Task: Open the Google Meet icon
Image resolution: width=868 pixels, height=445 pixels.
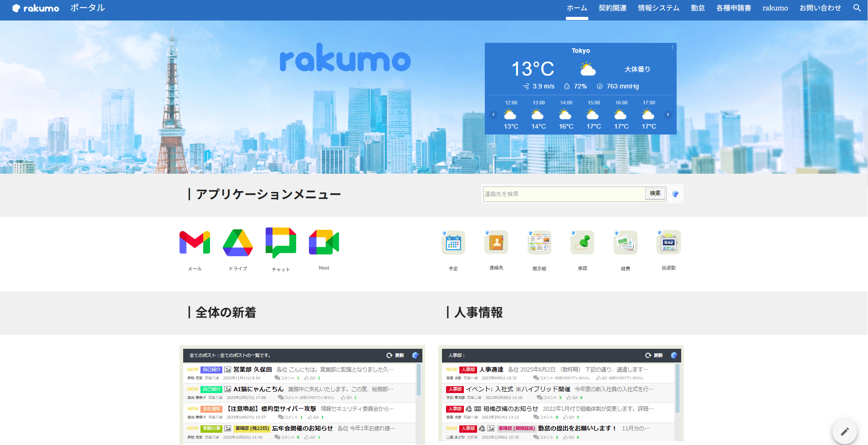Action: coord(324,242)
